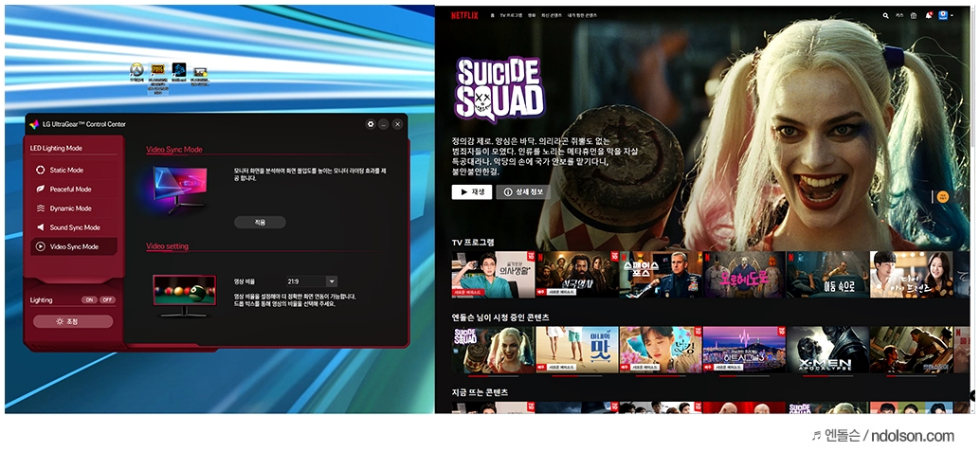
Task: Open the Overwatch desktop shortcut
Action: tap(136, 73)
